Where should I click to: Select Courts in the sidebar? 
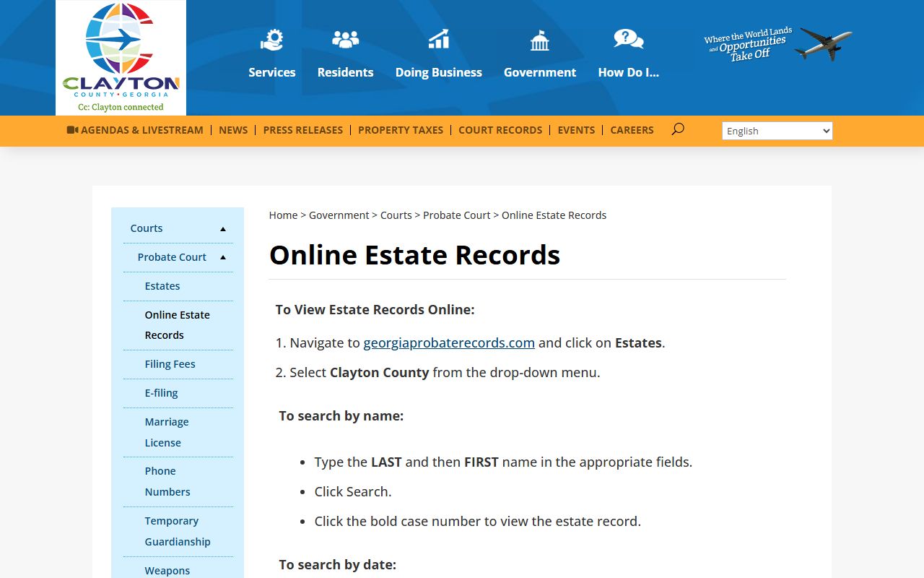[x=147, y=228]
